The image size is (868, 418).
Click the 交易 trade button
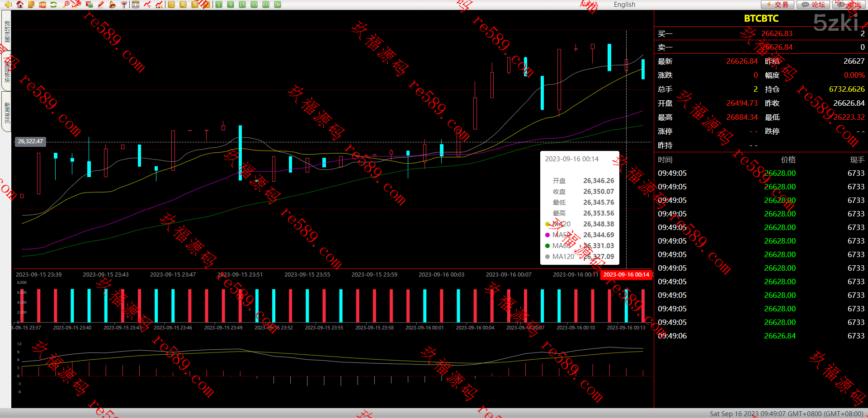[778, 5]
